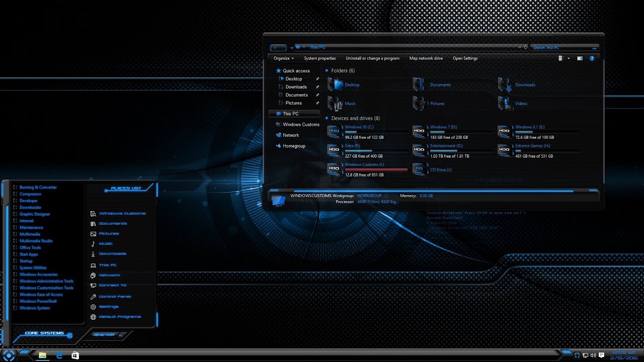The width and height of the screenshot is (644, 362).
Task: Open File Explorer from the taskbar
Action: point(43,355)
